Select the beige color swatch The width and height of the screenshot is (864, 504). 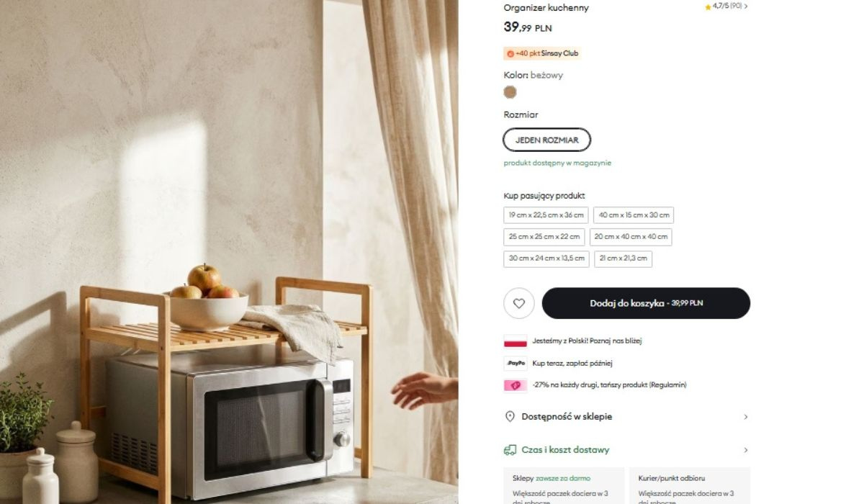(510, 92)
